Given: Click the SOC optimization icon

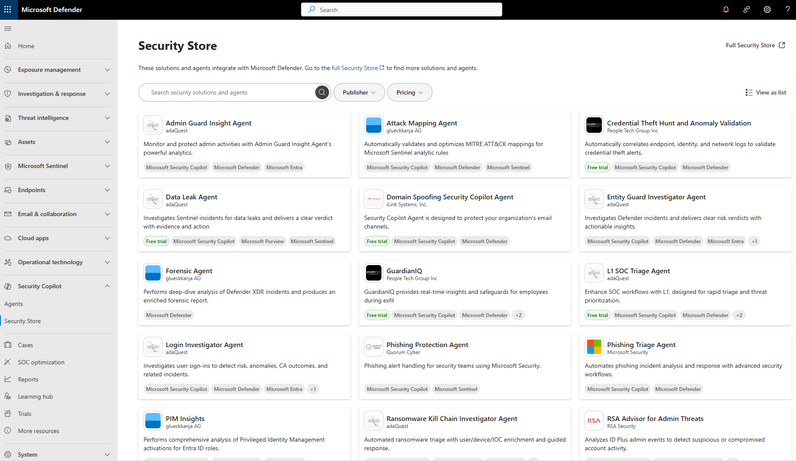Looking at the screenshot, I should pyautogui.click(x=8, y=362).
